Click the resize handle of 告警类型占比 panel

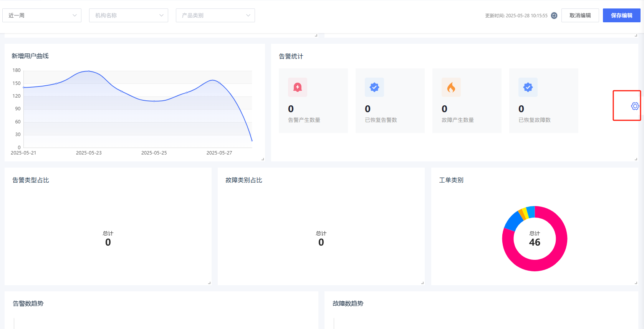[209, 282]
